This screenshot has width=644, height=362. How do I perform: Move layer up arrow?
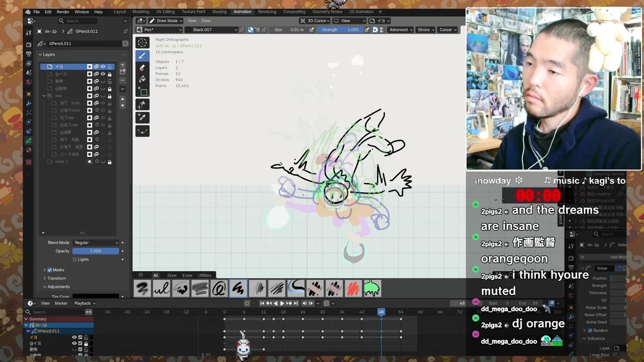coord(122,99)
